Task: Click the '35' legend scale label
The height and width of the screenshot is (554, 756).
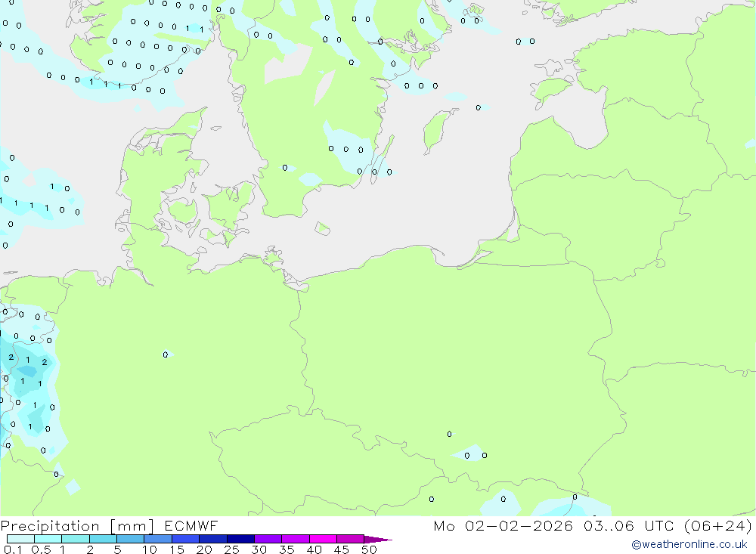Action: pos(287,549)
